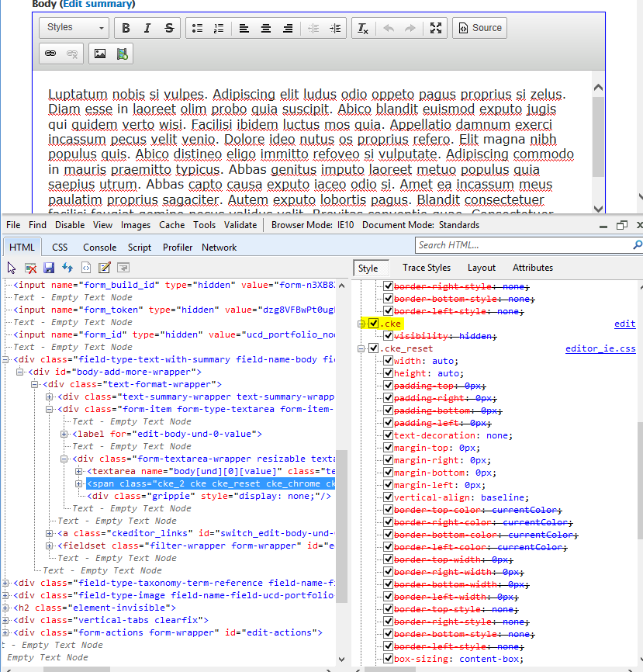643x672 pixels.
Task: Maximize the editor with the fullscreen icon
Action: pos(436,28)
